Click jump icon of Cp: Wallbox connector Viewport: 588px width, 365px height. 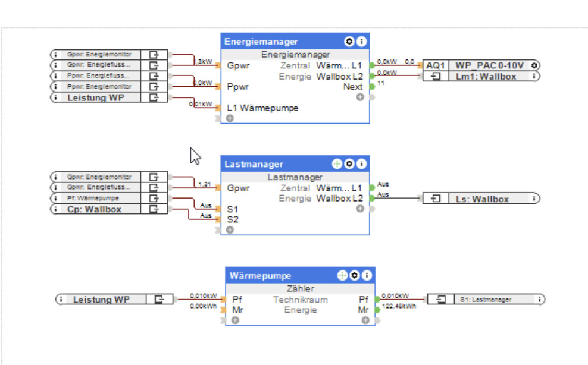click(154, 209)
